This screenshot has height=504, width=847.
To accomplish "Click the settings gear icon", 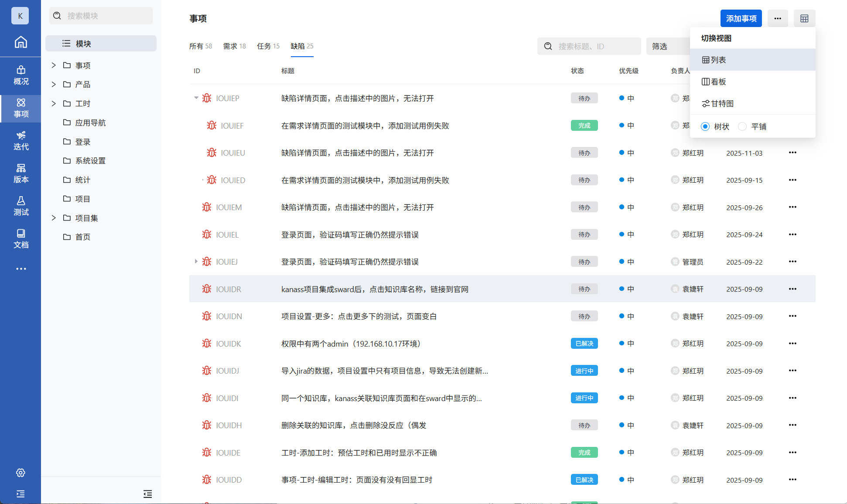I will point(20,473).
